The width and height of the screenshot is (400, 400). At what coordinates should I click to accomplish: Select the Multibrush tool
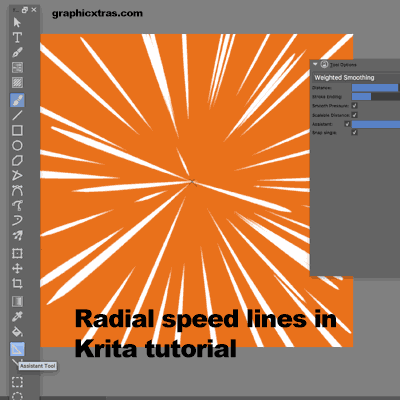click(17, 235)
